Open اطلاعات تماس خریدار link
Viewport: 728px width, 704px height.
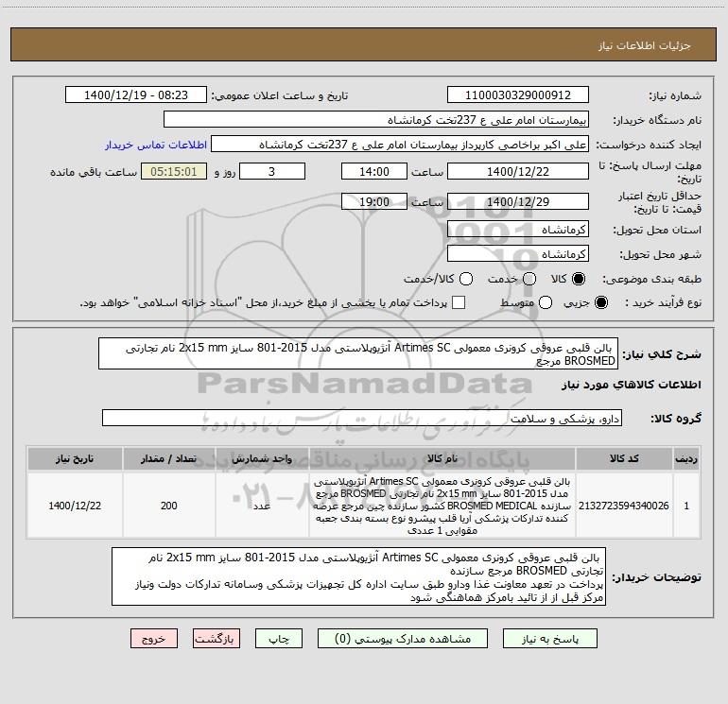tap(156, 145)
